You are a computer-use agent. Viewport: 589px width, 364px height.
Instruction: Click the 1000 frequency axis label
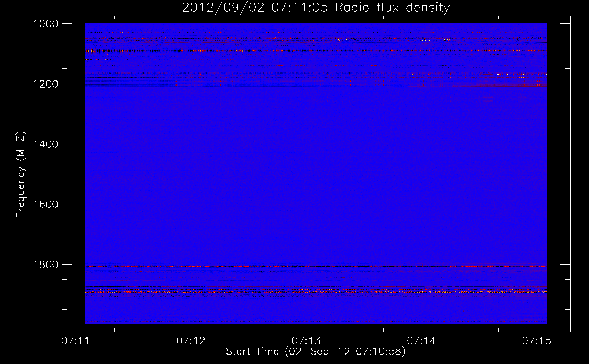[x=46, y=24]
